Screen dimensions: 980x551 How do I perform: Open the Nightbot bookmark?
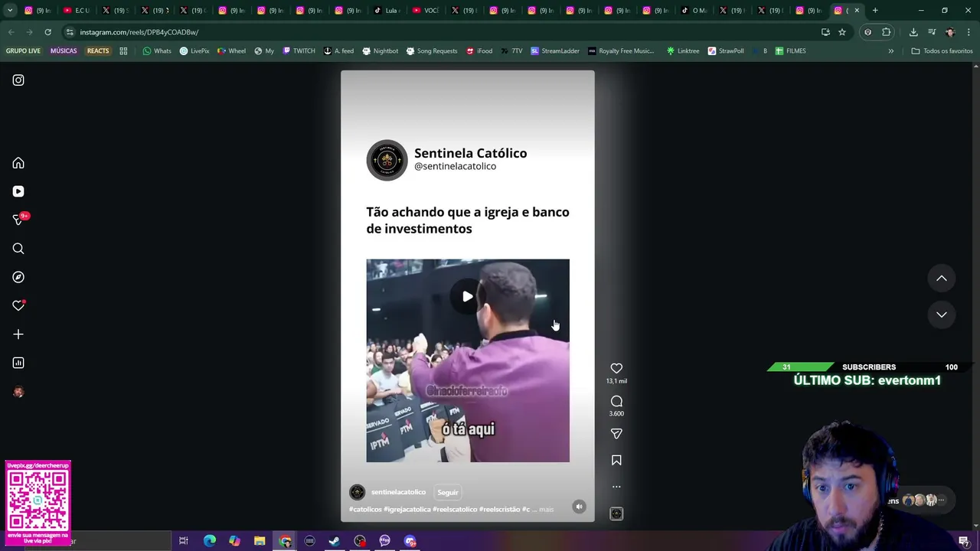pyautogui.click(x=380, y=51)
